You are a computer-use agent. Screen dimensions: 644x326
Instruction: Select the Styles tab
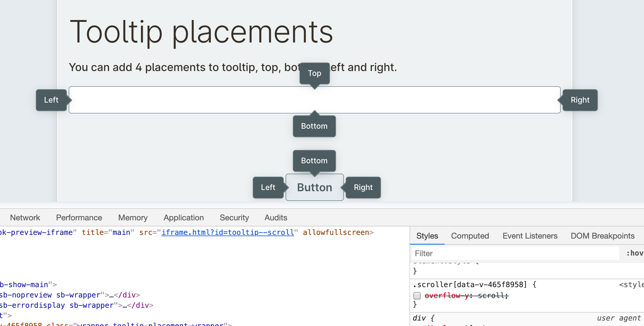click(x=426, y=236)
